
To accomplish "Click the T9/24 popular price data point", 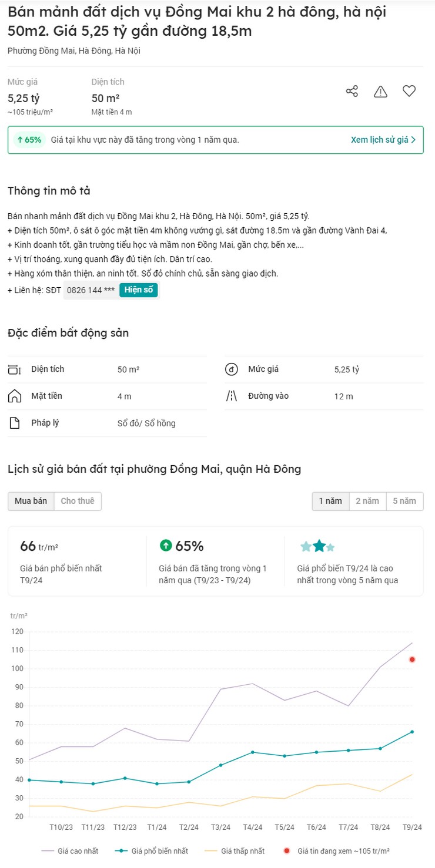I will click(412, 732).
